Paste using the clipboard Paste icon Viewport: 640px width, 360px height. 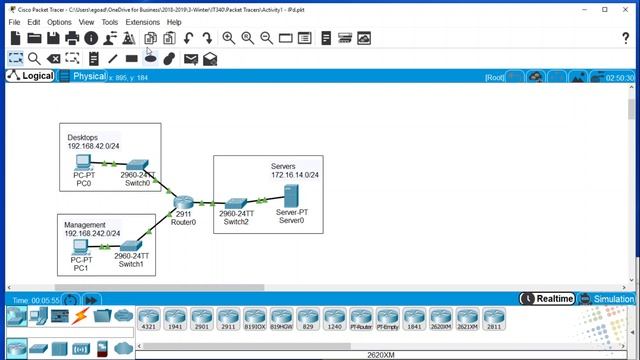tap(169, 38)
